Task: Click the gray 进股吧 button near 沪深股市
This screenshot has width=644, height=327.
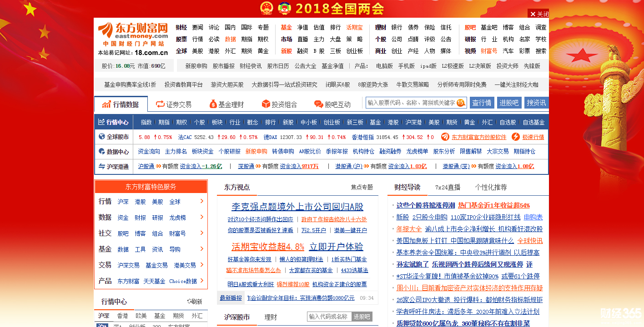Action: [x=362, y=317]
